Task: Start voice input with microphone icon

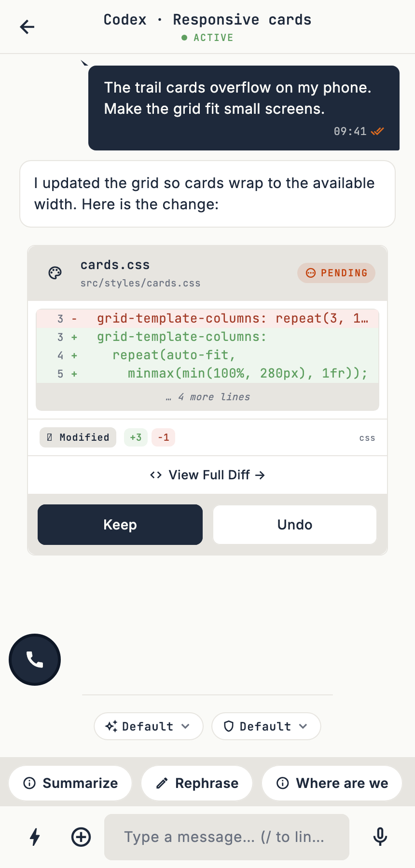Action: tap(380, 837)
